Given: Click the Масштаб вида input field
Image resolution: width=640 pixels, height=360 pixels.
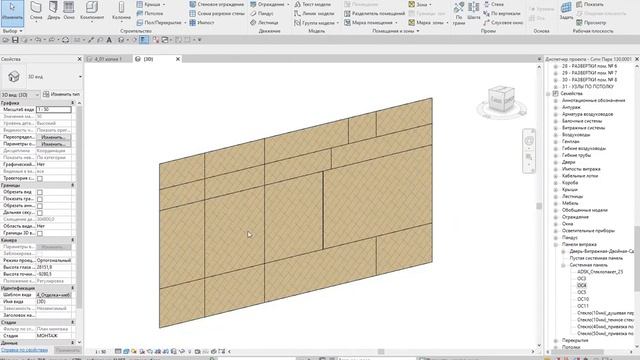Looking at the screenshot, I should [53, 109].
